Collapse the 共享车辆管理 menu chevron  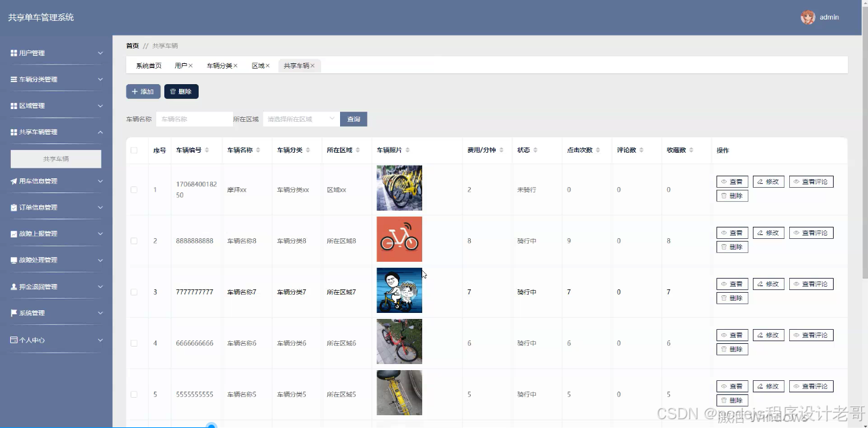100,132
